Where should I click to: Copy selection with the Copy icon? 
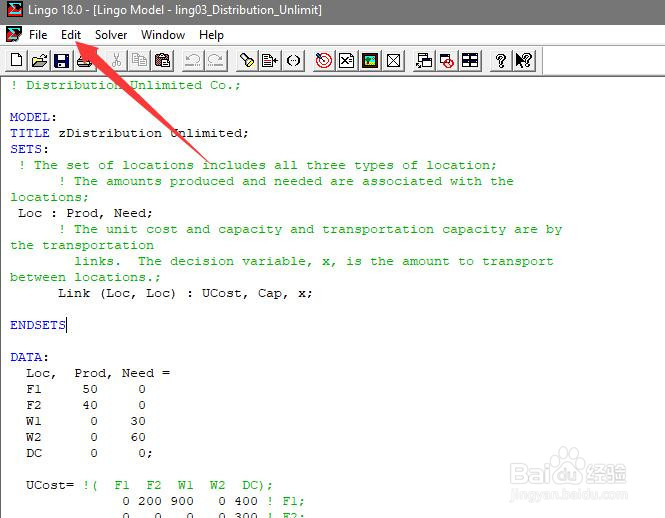click(x=139, y=61)
